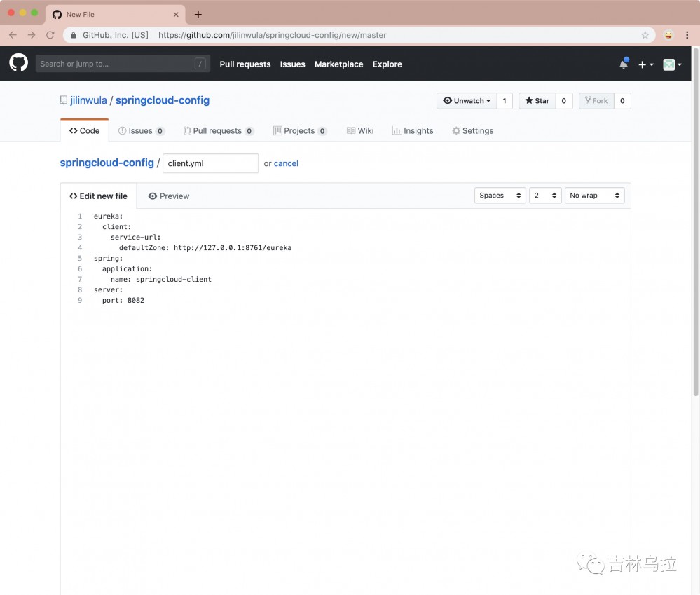Viewport: 700px width, 595px height.
Task: Click the repository book icon
Action: click(x=63, y=100)
